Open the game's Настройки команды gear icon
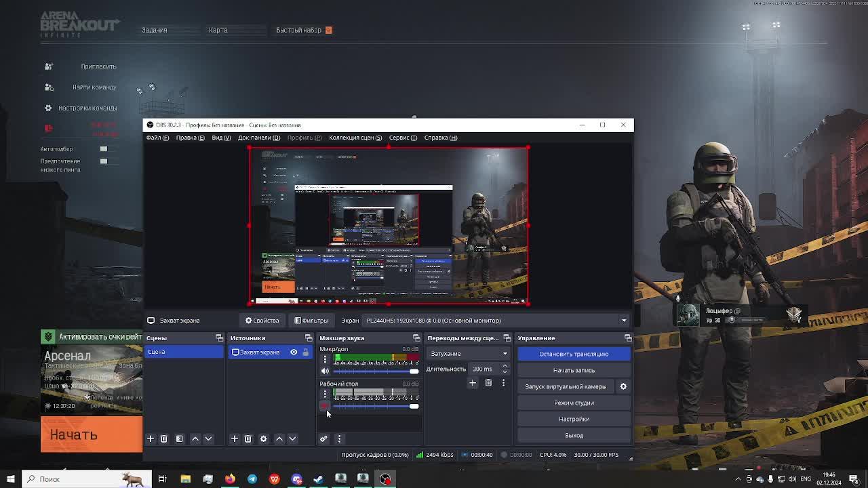The image size is (868, 488). pos(48,108)
